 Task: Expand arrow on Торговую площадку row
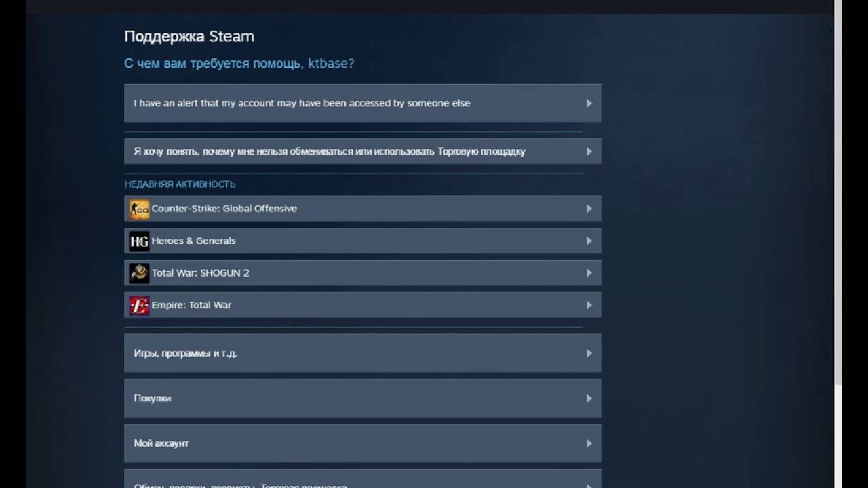589,151
